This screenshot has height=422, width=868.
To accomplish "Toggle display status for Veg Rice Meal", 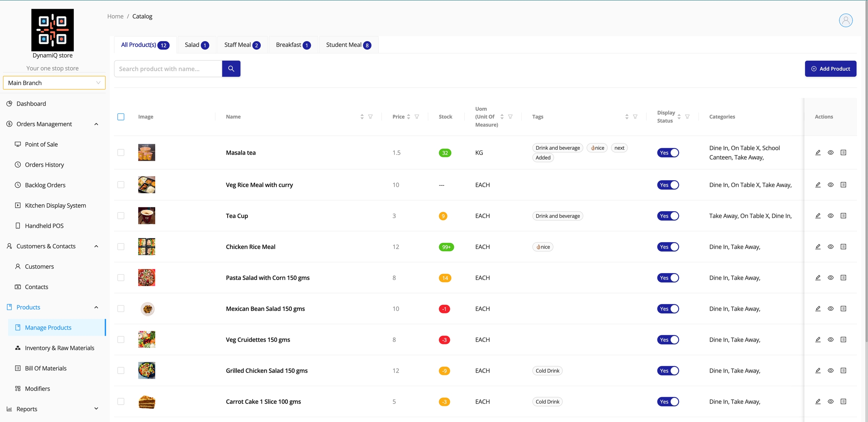I will click(668, 185).
